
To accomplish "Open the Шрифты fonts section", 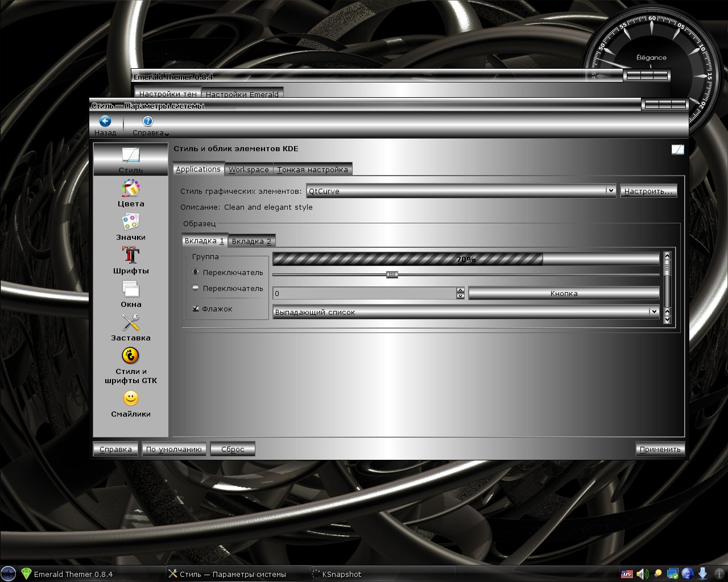I will [131, 260].
